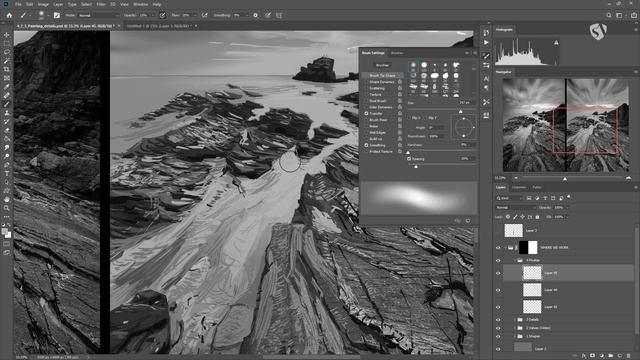Open layer filter Kind dropdown

click(x=509, y=198)
